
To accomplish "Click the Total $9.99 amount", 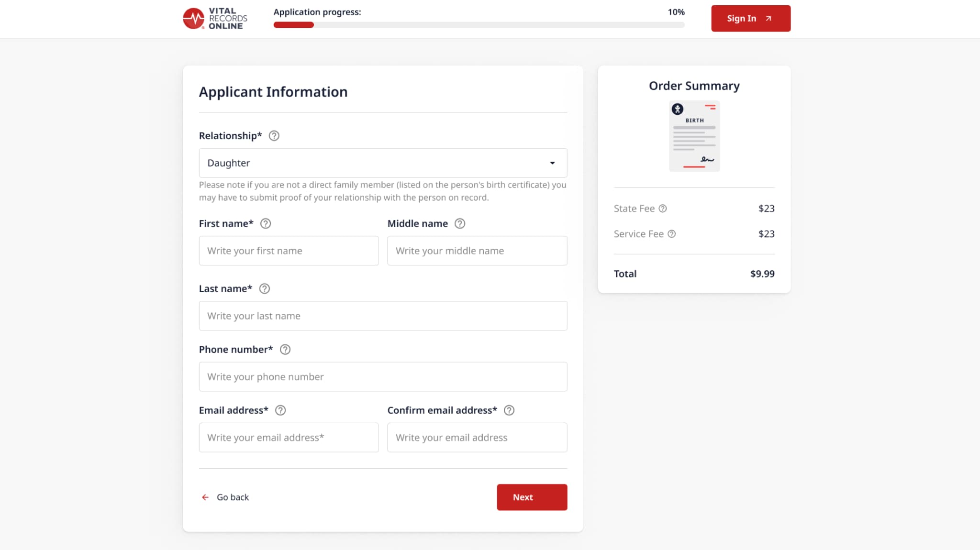I will (762, 274).
